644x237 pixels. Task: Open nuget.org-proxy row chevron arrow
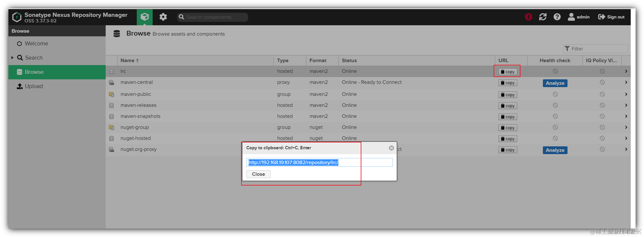click(626, 149)
